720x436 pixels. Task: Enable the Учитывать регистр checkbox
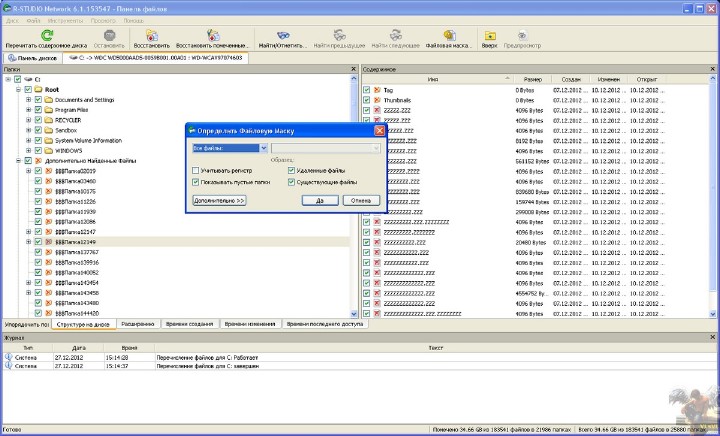pos(196,171)
